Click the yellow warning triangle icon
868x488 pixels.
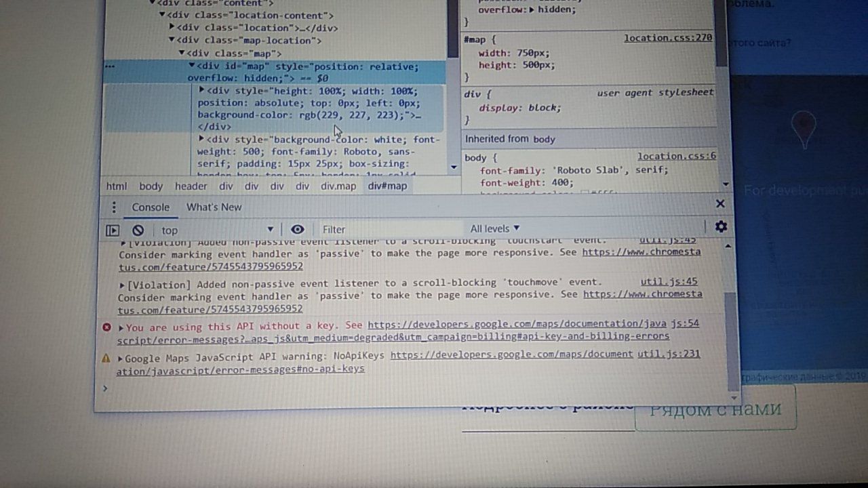[x=106, y=358]
